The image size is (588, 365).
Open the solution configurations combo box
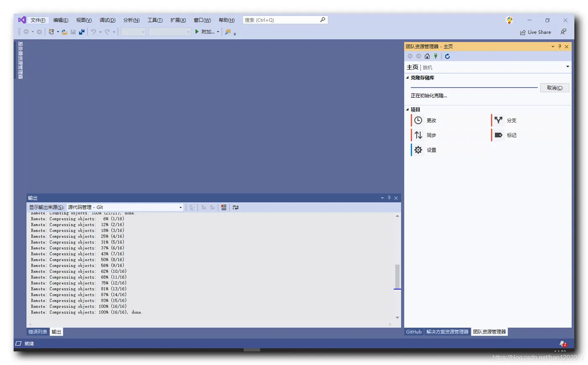(x=133, y=32)
